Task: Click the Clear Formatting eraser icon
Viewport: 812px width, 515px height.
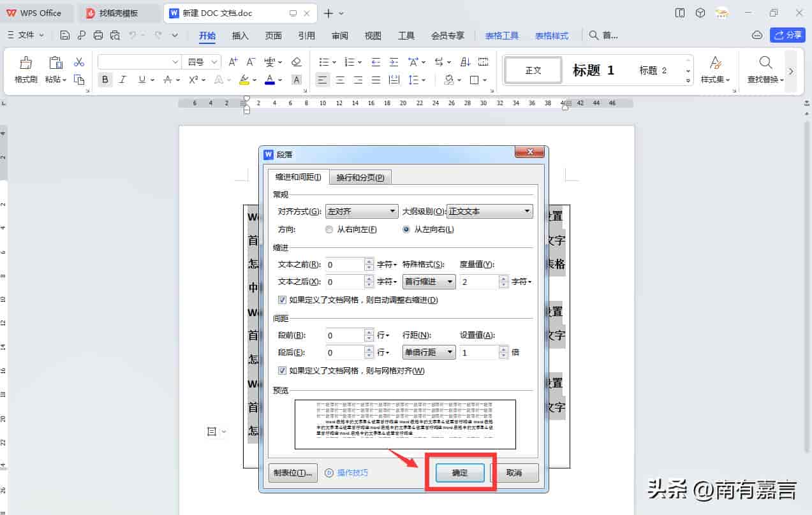Action: [296, 62]
